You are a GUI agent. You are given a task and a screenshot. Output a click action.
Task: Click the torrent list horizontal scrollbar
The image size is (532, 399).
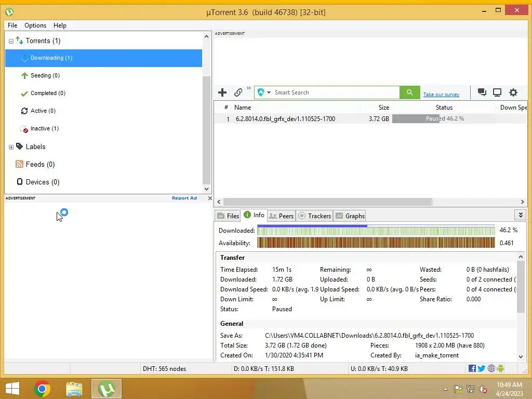(x=327, y=202)
